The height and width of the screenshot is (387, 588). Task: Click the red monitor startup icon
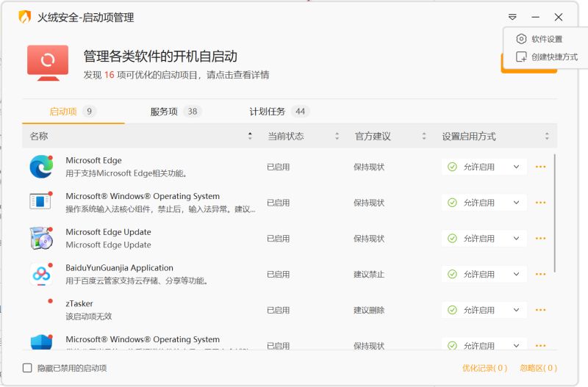(48, 63)
